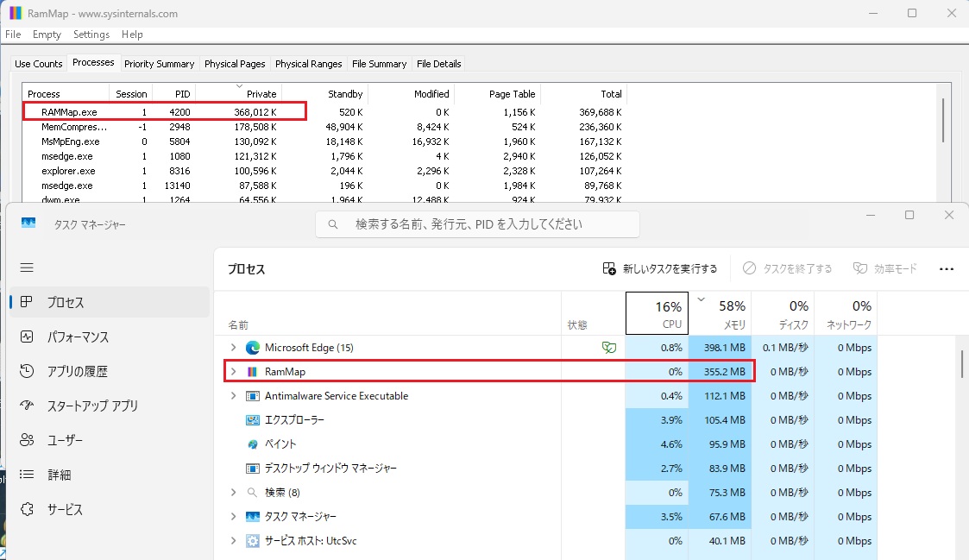Screen dimensions: 969x560
Task: Expand the サービス ホスト: UtcSvc group
Action: point(234,540)
